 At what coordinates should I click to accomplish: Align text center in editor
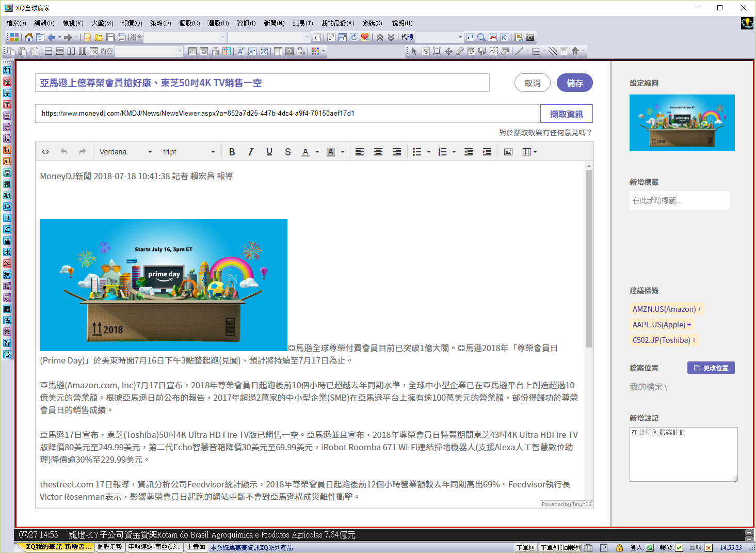(378, 152)
